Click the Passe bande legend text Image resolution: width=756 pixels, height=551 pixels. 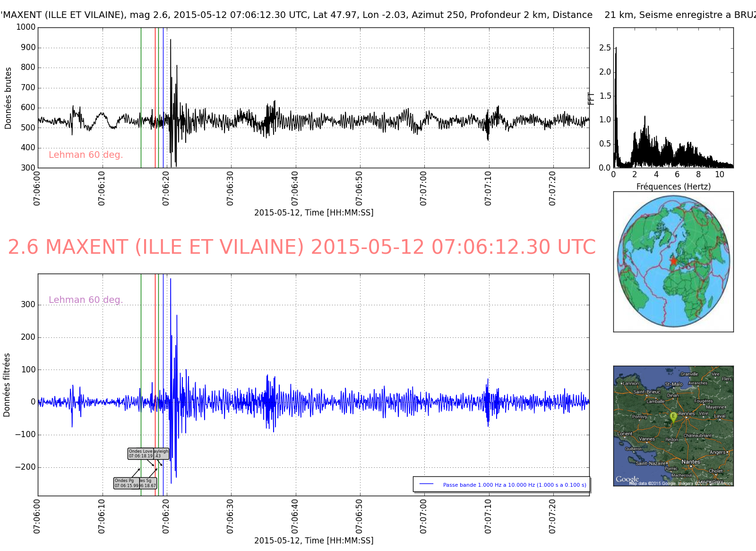514,485
